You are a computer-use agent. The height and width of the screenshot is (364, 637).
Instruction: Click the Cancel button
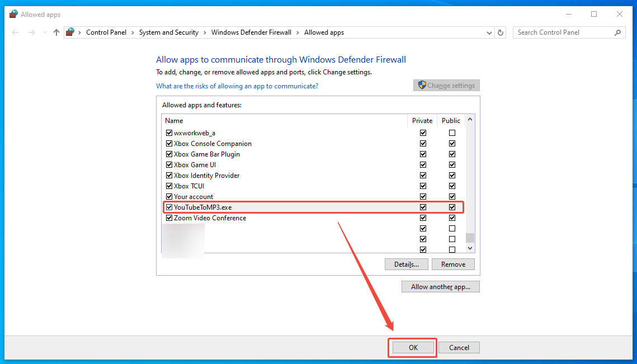click(x=459, y=347)
